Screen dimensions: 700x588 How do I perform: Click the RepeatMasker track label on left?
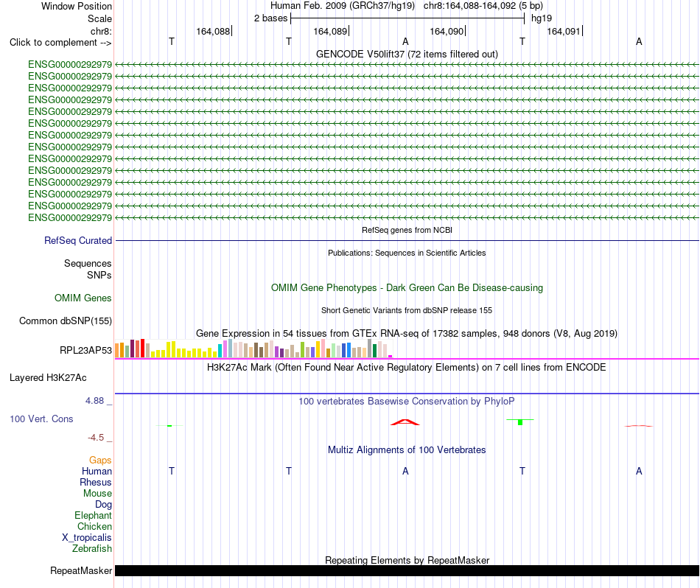tap(81, 570)
